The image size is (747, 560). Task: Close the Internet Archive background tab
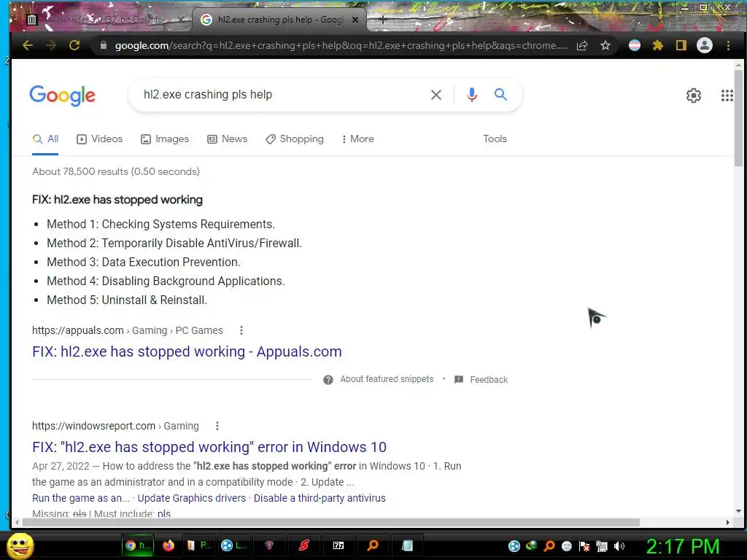[181, 20]
